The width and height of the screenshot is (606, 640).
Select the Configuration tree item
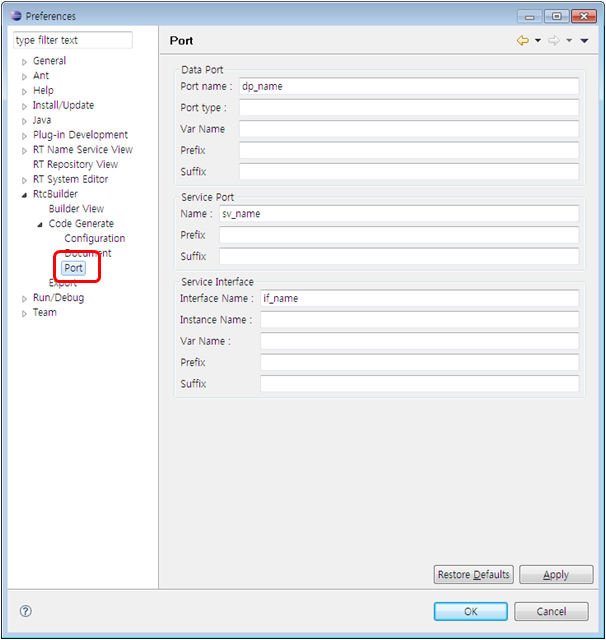point(95,238)
